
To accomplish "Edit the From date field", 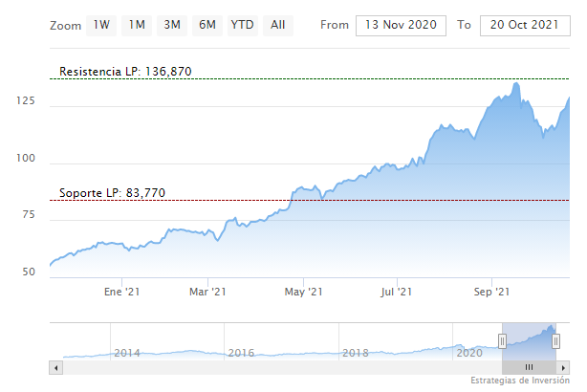I will coord(401,25).
